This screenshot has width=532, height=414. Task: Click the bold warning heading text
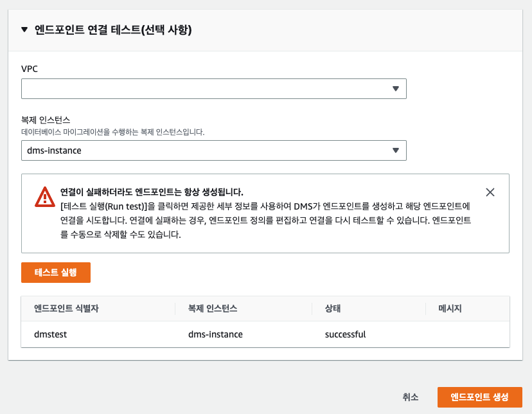coord(152,192)
